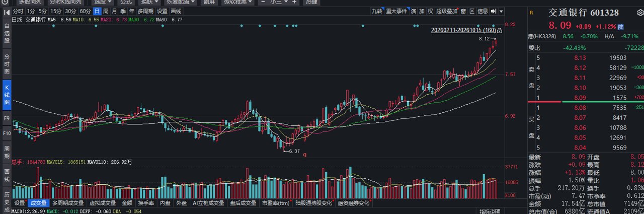Select the 多周期成交量 tab
644x214 pixels.
[68, 203]
